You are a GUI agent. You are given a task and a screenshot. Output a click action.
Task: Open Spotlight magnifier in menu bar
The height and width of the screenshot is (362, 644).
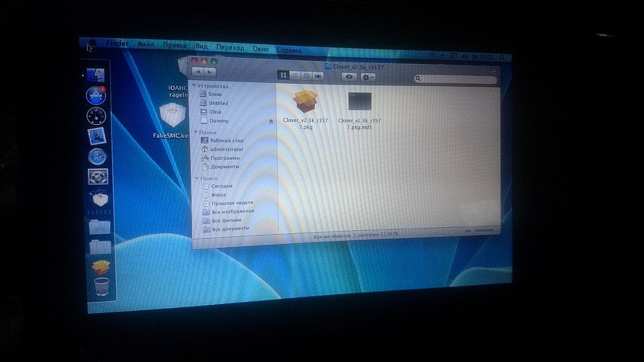[x=502, y=57]
